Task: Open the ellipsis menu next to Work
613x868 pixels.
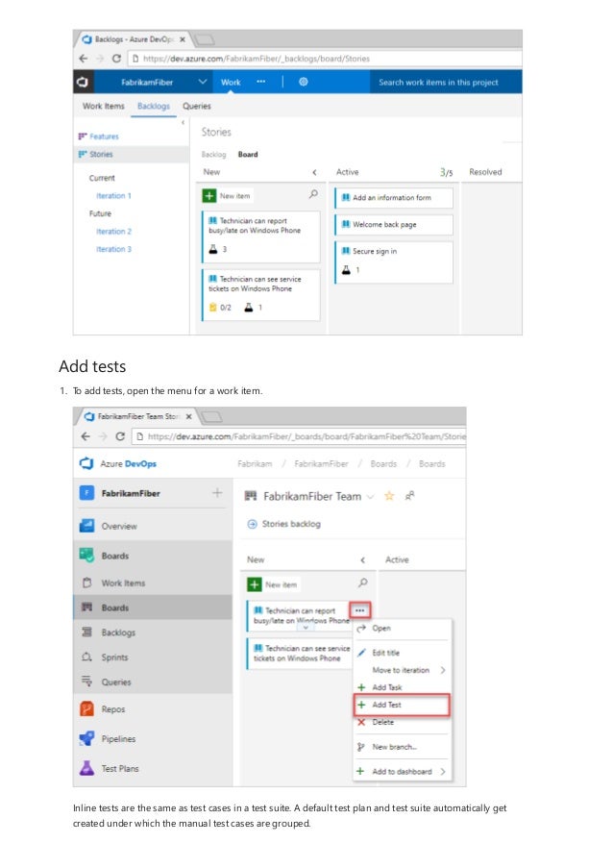Action: point(260,82)
